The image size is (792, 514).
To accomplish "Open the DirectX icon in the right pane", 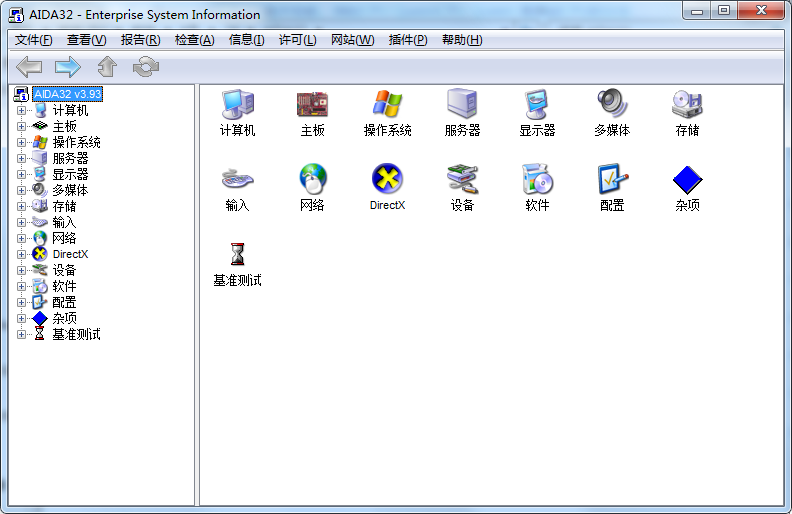I will [x=387, y=179].
